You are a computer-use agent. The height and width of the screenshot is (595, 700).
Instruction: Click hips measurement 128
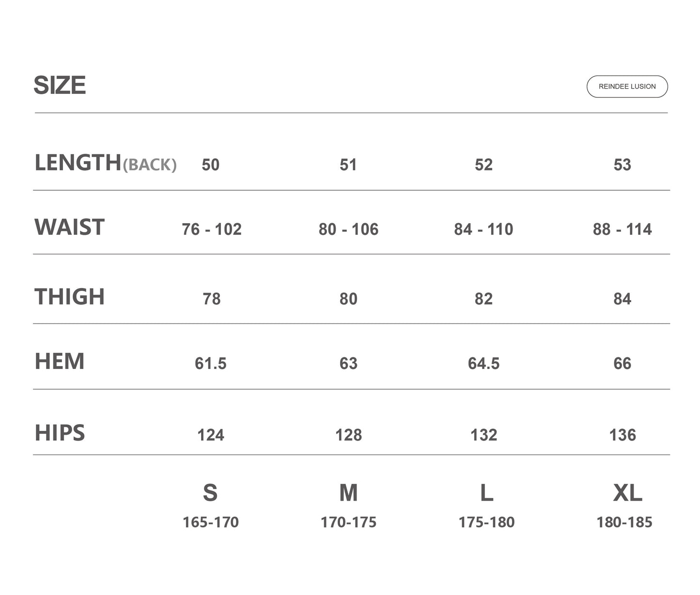pyautogui.click(x=348, y=435)
